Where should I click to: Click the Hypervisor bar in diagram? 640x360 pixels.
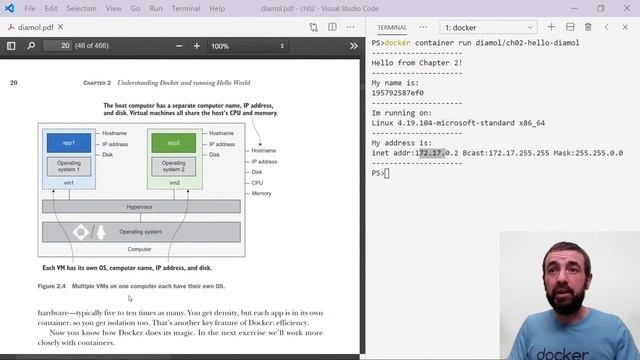141,207
